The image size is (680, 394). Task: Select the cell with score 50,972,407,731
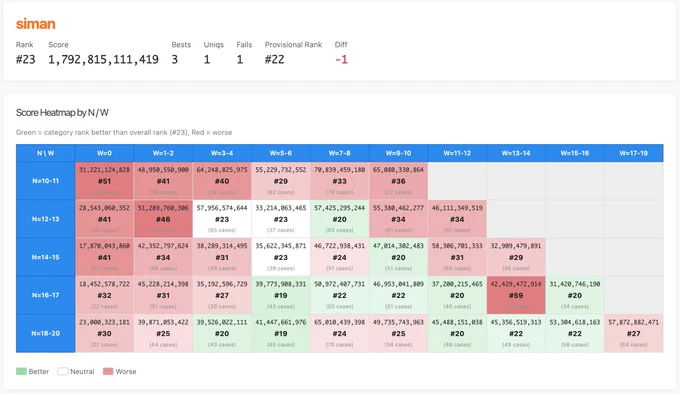point(340,295)
